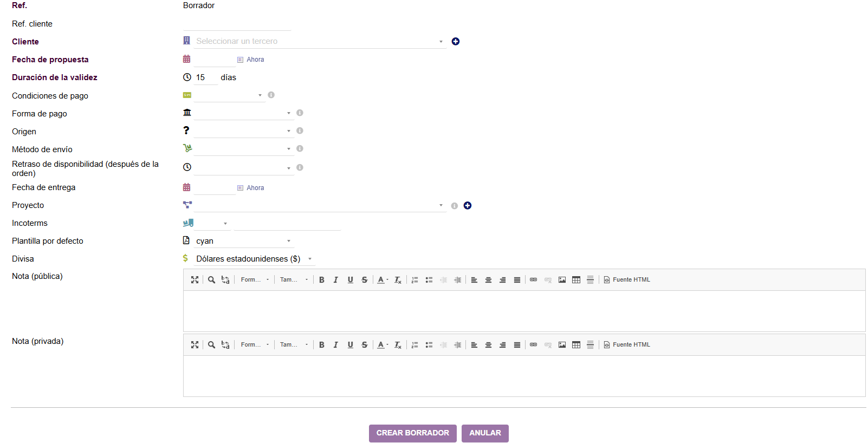868x443 pixels.
Task: Click the Ref. cliente input field
Action: coord(237,24)
